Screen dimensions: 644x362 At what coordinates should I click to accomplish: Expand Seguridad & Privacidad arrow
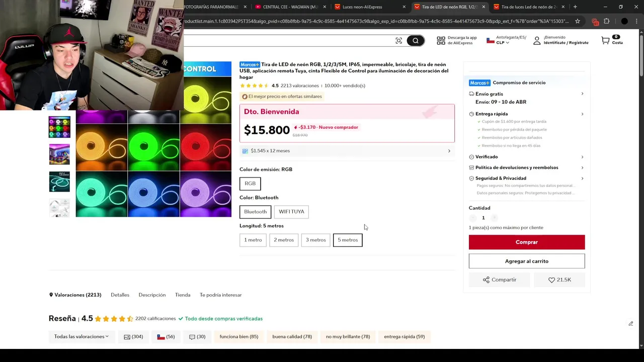pyautogui.click(x=582, y=178)
